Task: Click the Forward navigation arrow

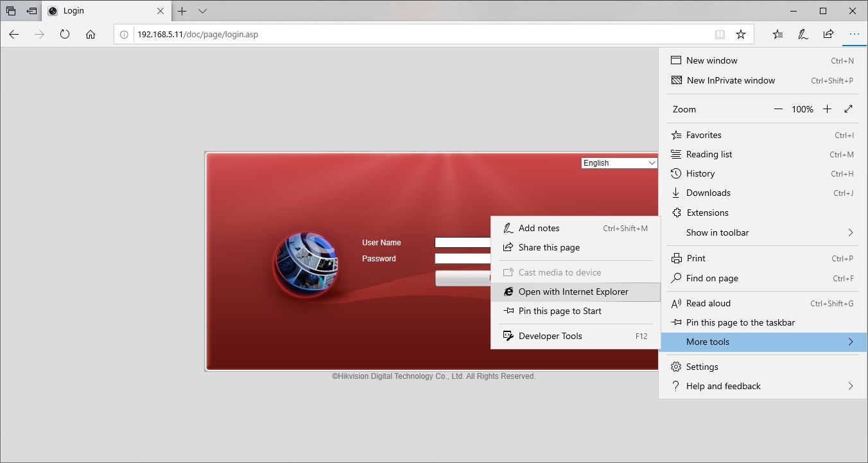Action: pos(40,35)
